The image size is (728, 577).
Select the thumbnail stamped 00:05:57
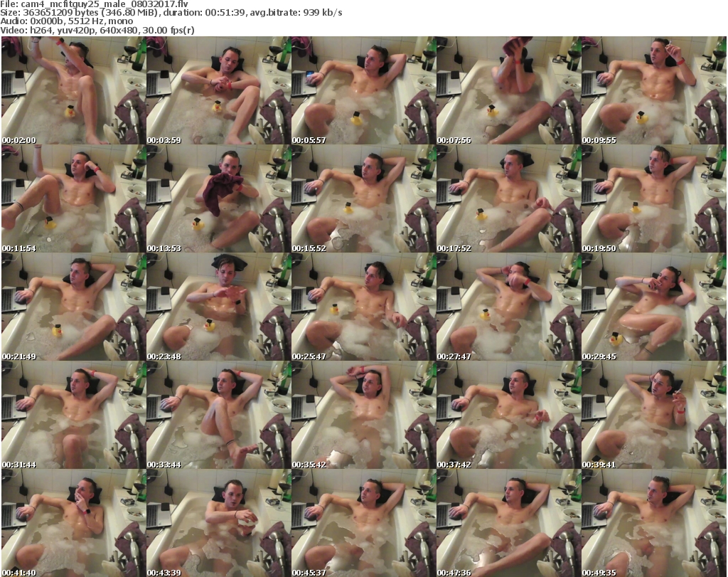coord(363,90)
